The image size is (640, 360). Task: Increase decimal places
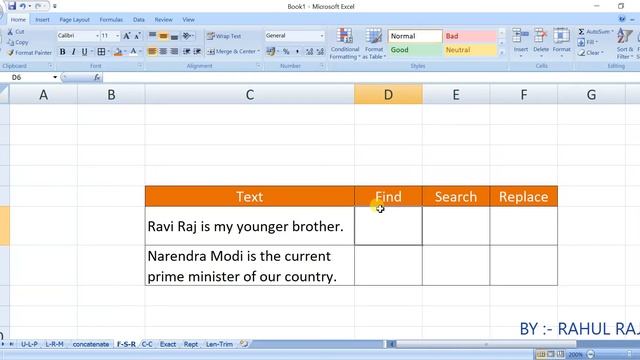click(309, 51)
